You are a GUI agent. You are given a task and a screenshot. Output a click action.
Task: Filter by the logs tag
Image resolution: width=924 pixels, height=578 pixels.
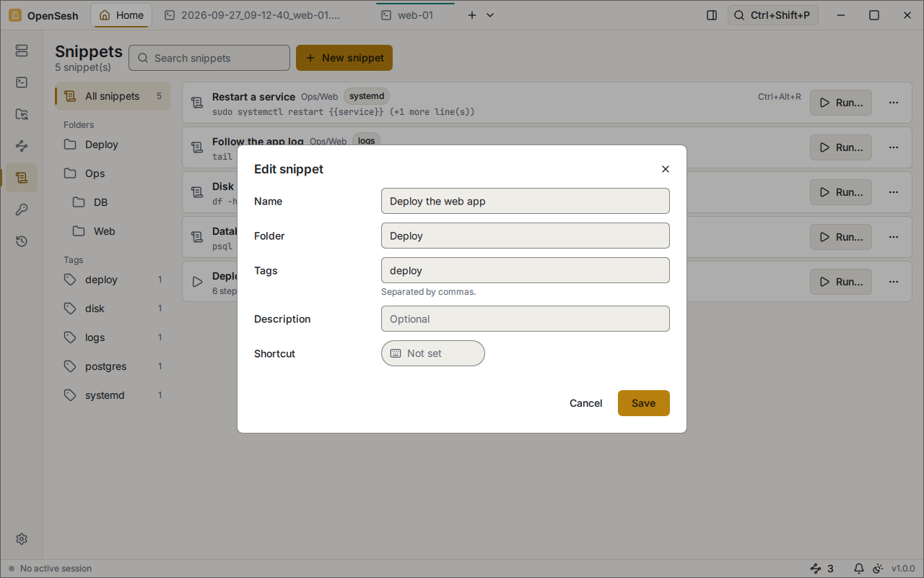click(113, 337)
